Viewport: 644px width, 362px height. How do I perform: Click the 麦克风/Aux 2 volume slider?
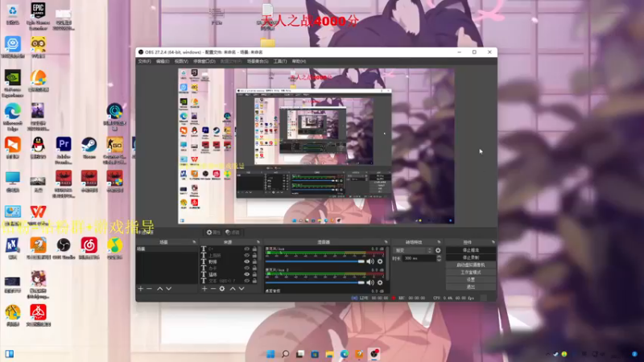pyautogui.click(x=315, y=282)
